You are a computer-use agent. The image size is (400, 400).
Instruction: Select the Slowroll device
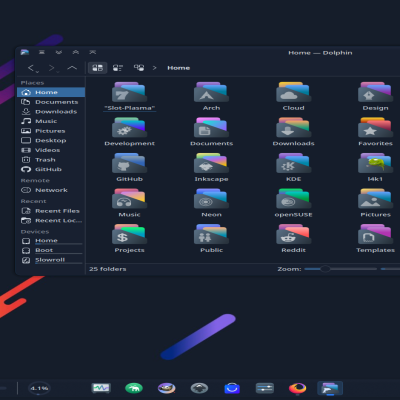(51, 260)
